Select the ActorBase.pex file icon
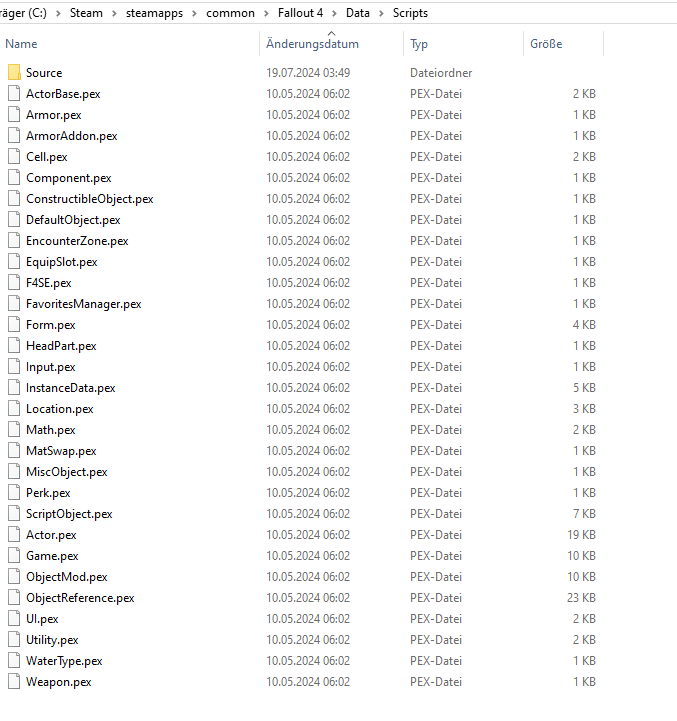The height and width of the screenshot is (721, 677). point(14,93)
